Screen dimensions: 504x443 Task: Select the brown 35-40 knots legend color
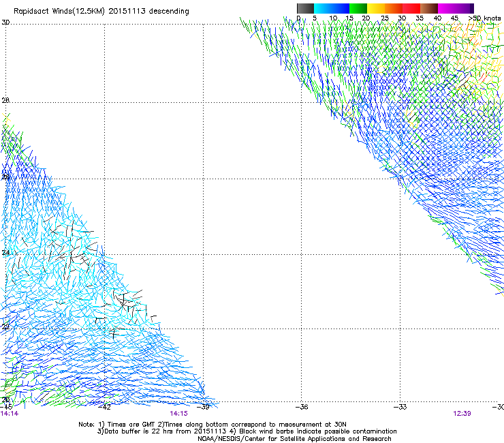(x=429, y=8)
